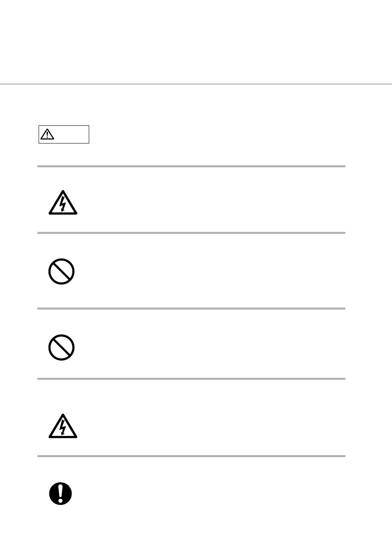Screen dimensions: 392x555
Task: Click the lower electric shock hazard triangle
Action: pos(63,426)
